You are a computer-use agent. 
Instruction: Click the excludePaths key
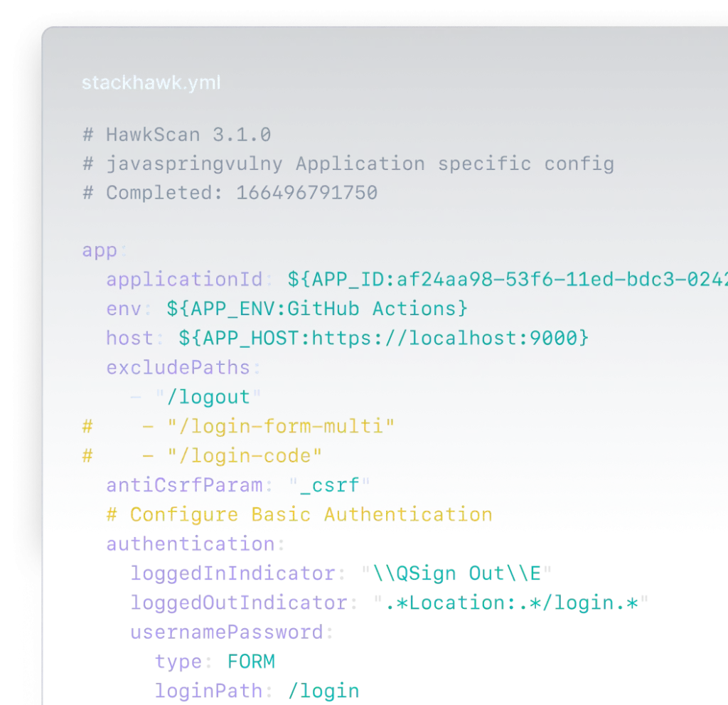click(x=178, y=368)
